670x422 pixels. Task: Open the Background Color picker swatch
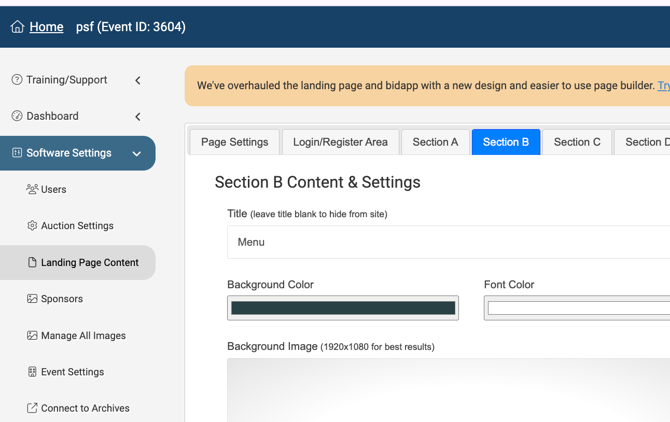[x=343, y=308]
